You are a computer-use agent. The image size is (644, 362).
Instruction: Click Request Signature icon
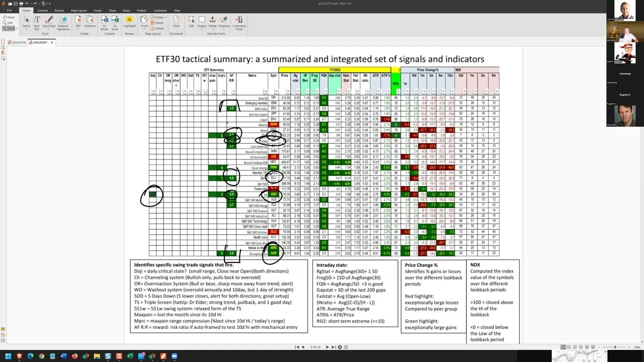(x=63, y=22)
